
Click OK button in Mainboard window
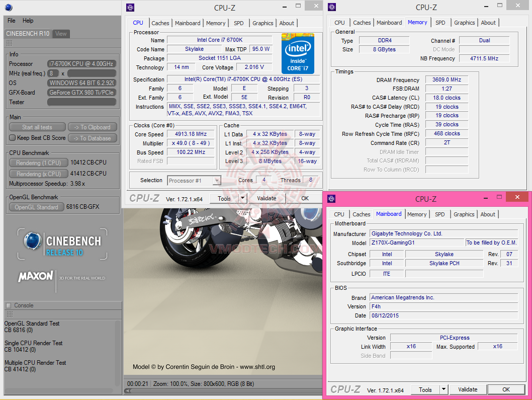pos(506,389)
